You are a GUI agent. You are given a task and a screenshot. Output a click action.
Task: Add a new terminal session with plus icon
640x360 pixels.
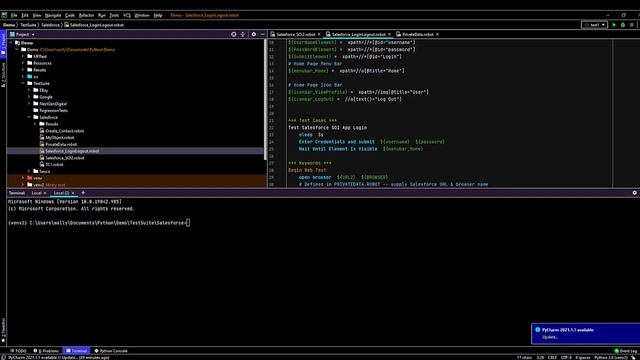[x=83, y=193]
